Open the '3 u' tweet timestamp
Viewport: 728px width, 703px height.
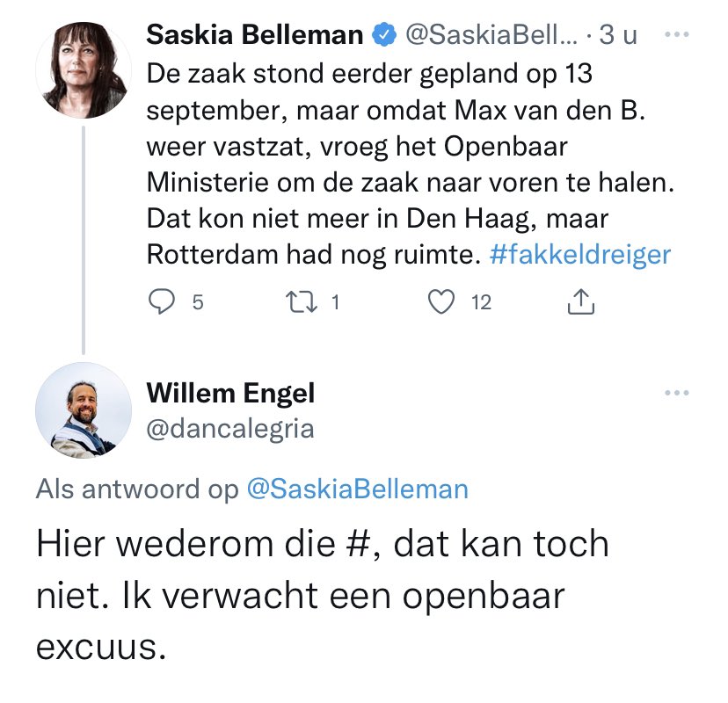pos(618,35)
